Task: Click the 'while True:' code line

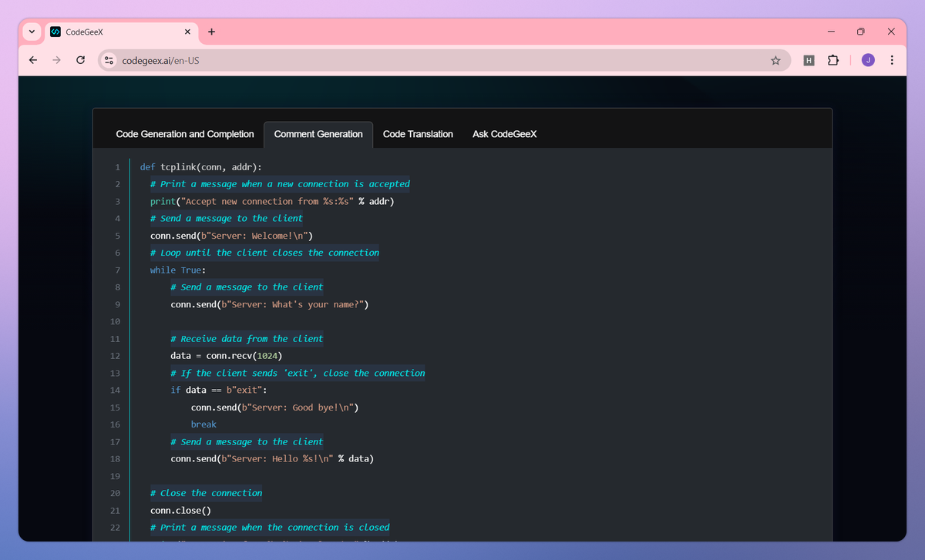Action: 178,270
